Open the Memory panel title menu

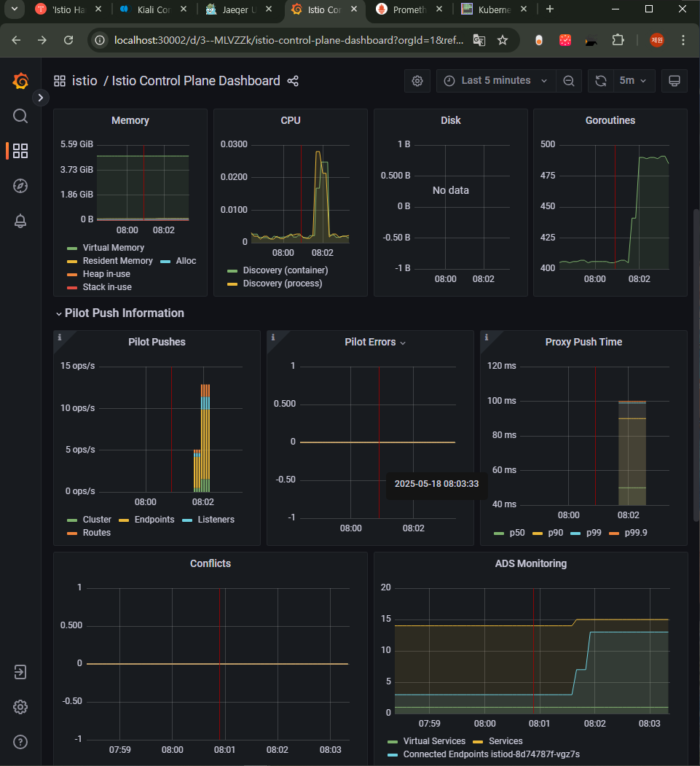coord(130,121)
